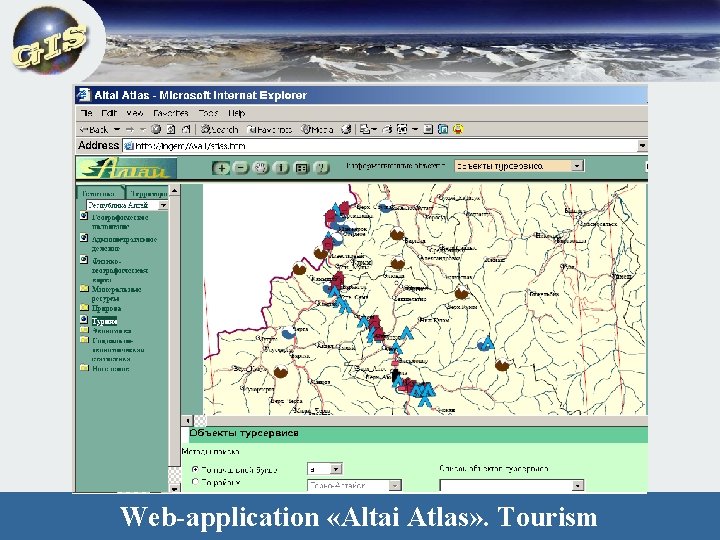The image size is (720, 540).
Task: Open the Tools menu
Action: [x=208, y=113]
